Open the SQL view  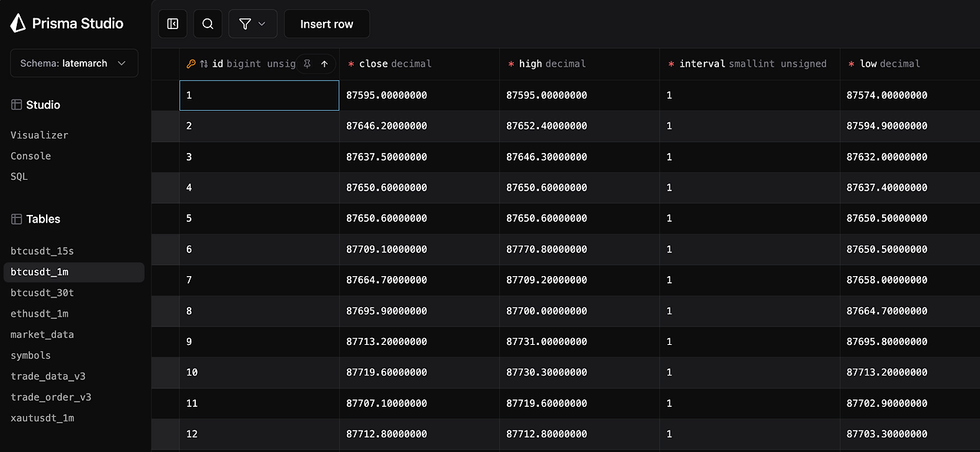tap(19, 176)
